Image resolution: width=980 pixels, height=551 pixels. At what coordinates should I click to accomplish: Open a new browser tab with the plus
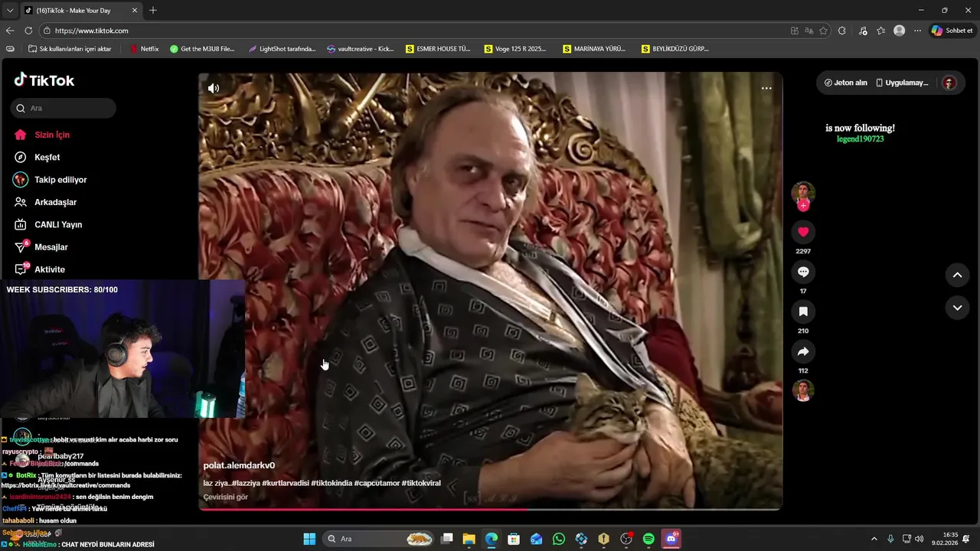[153, 10]
